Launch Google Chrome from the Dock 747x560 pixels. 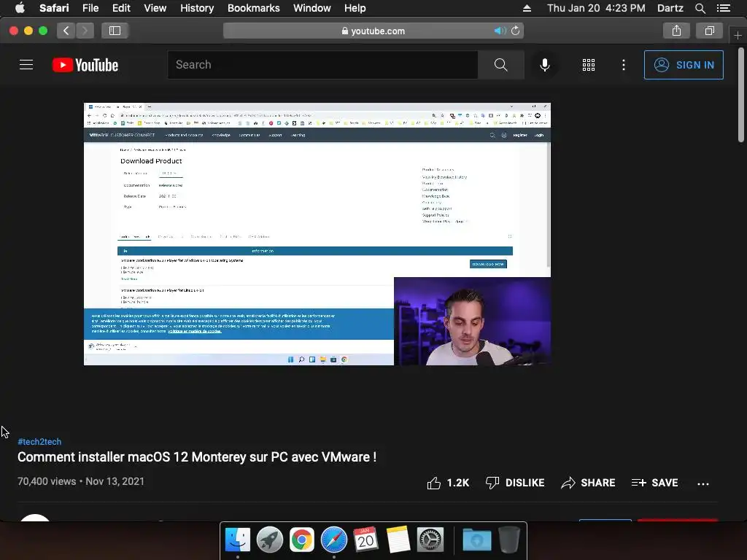click(x=301, y=540)
